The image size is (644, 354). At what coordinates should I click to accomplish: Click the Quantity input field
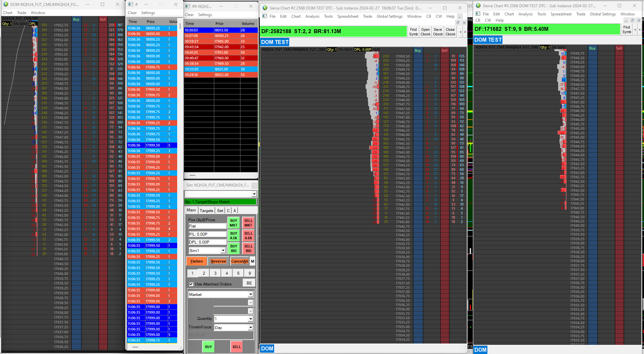(x=231, y=319)
